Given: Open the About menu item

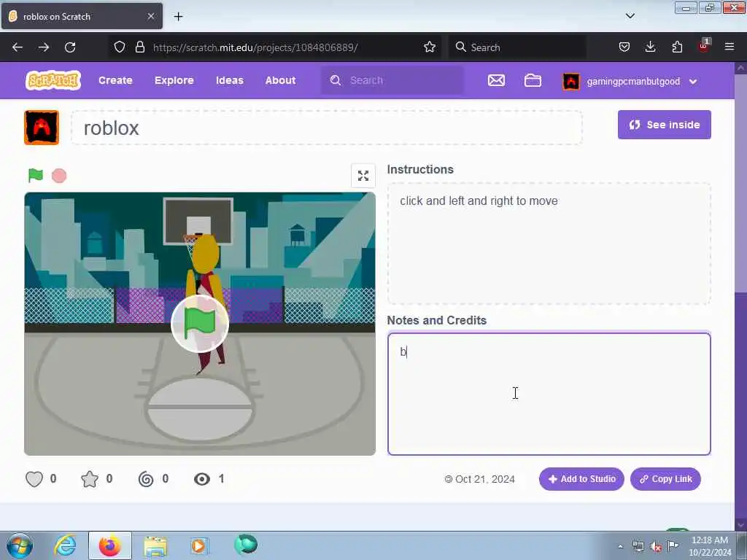Looking at the screenshot, I should (281, 80).
